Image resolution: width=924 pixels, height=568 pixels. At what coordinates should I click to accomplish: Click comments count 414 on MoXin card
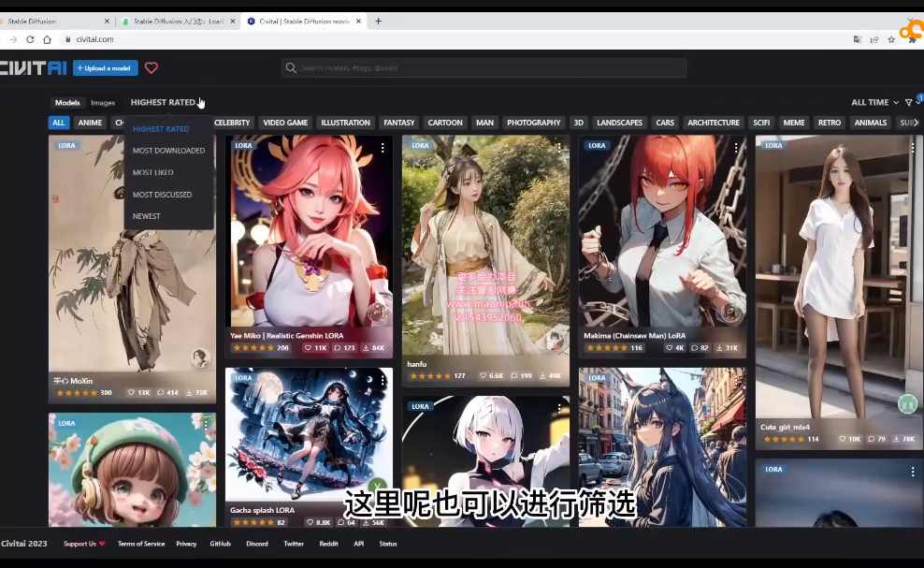(x=167, y=393)
